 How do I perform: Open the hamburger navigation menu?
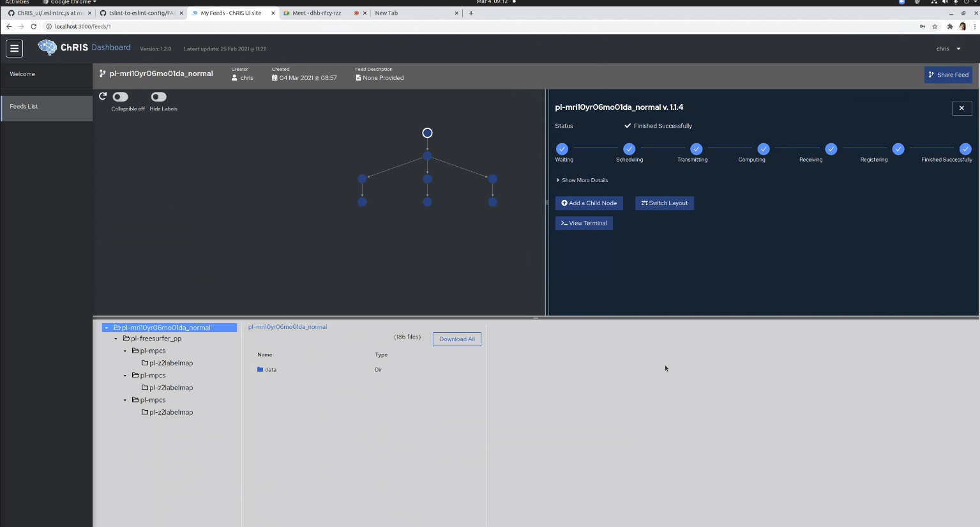pyautogui.click(x=14, y=48)
